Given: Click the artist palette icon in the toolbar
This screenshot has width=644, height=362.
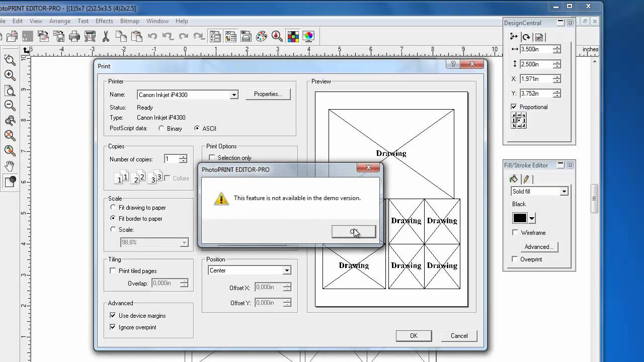Looking at the screenshot, I should (262, 36).
